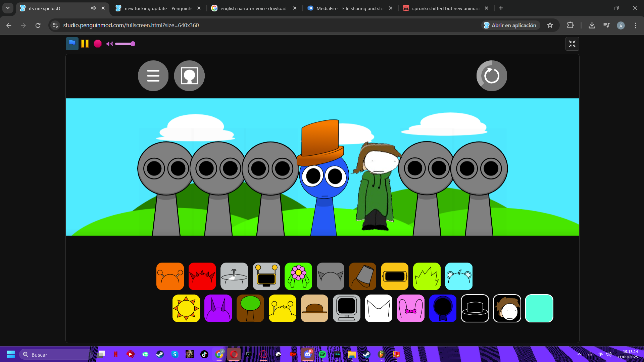Image resolution: width=644 pixels, height=362 pixels.
Task: Switch to the "sprunki shifted" tab
Action: (x=445, y=8)
